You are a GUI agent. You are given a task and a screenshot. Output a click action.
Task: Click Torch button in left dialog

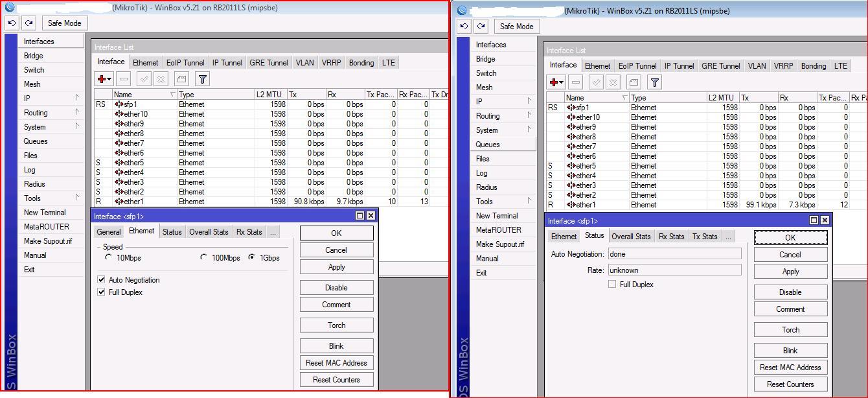click(336, 325)
